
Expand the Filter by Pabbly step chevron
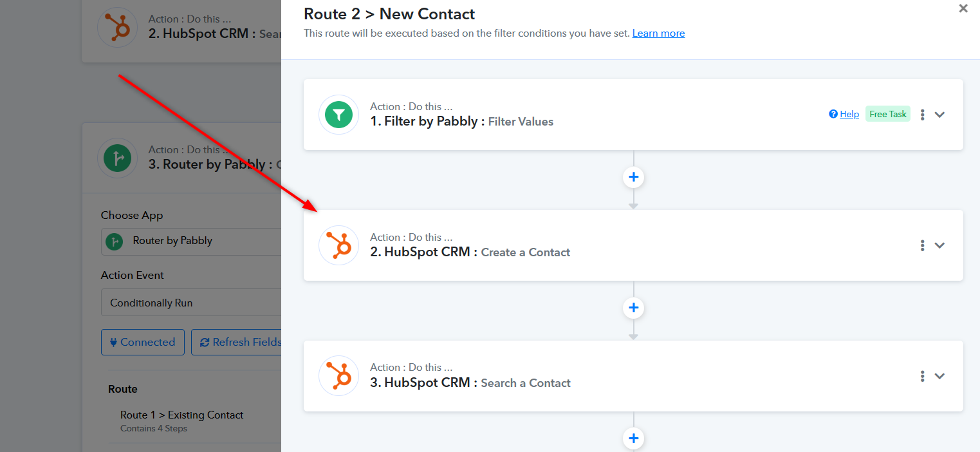tap(939, 115)
